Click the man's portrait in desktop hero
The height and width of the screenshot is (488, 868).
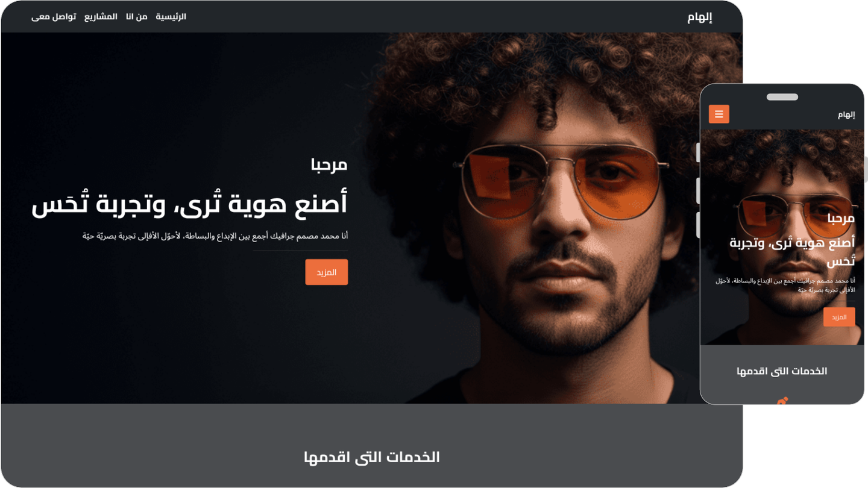click(x=555, y=218)
